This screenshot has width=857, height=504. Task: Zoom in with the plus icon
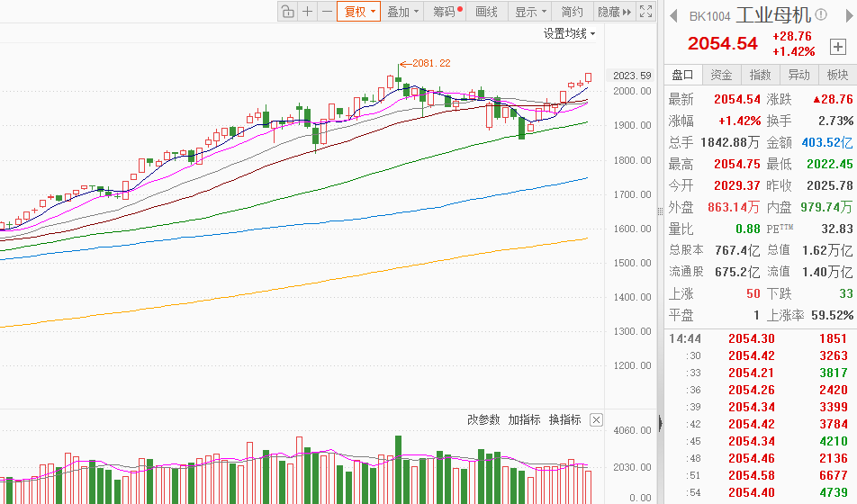308,12
